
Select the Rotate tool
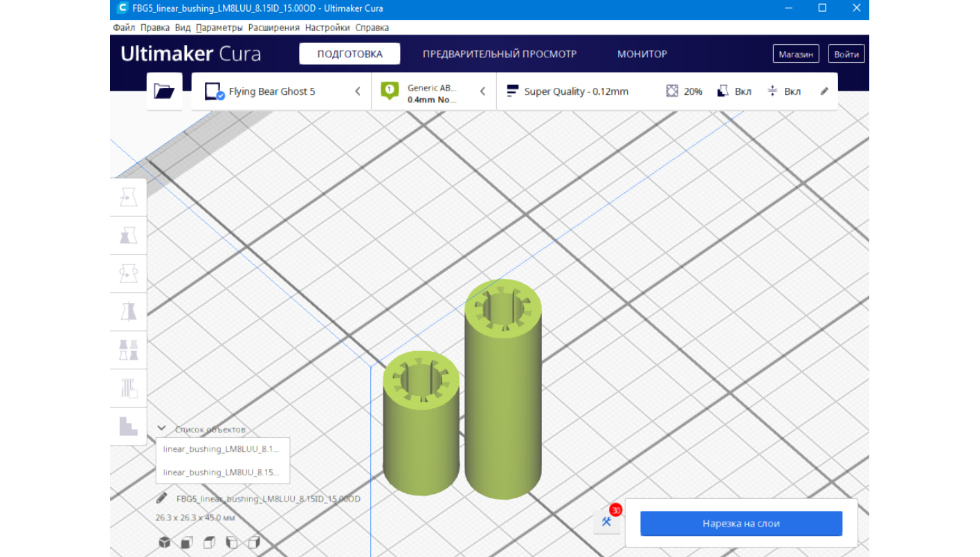point(128,273)
